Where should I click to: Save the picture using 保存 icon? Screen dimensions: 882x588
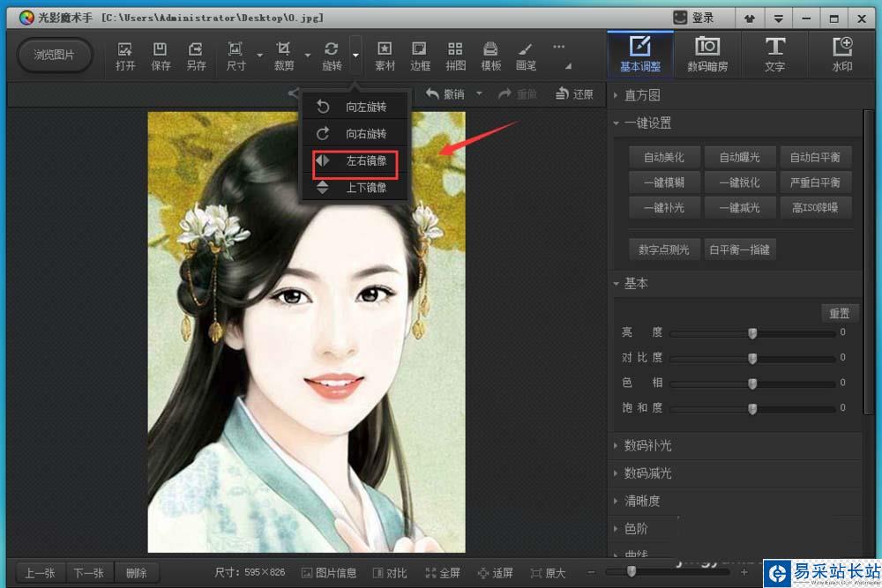(161, 56)
